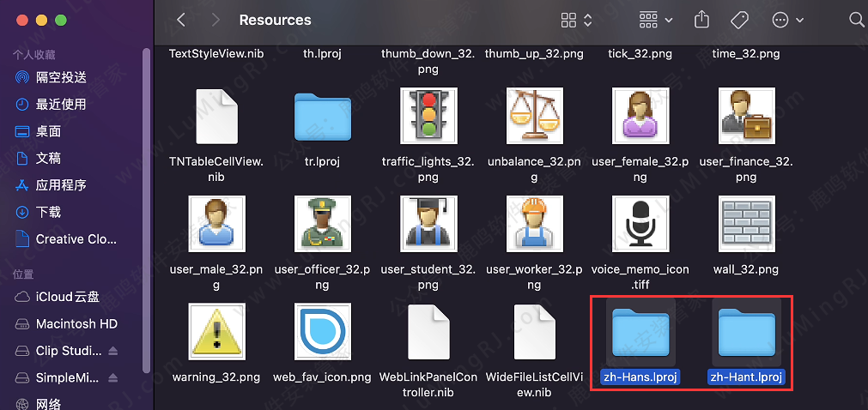Click the warning_32.png file icon

pyautogui.click(x=216, y=330)
